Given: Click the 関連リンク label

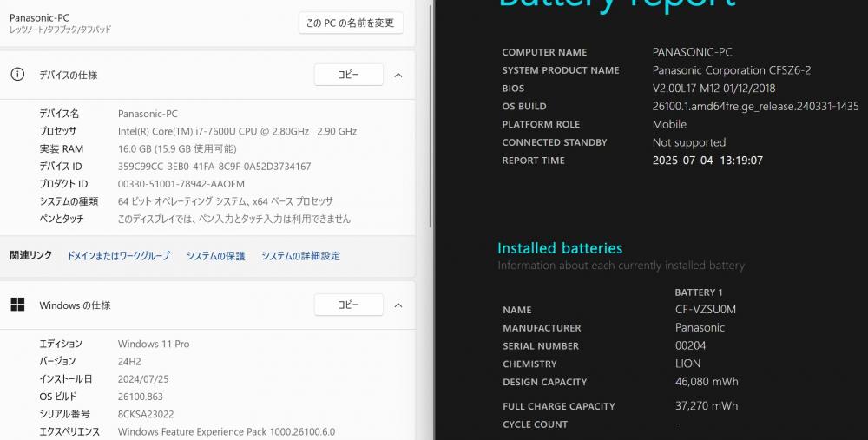Looking at the screenshot, I should [x=31, y=255].
